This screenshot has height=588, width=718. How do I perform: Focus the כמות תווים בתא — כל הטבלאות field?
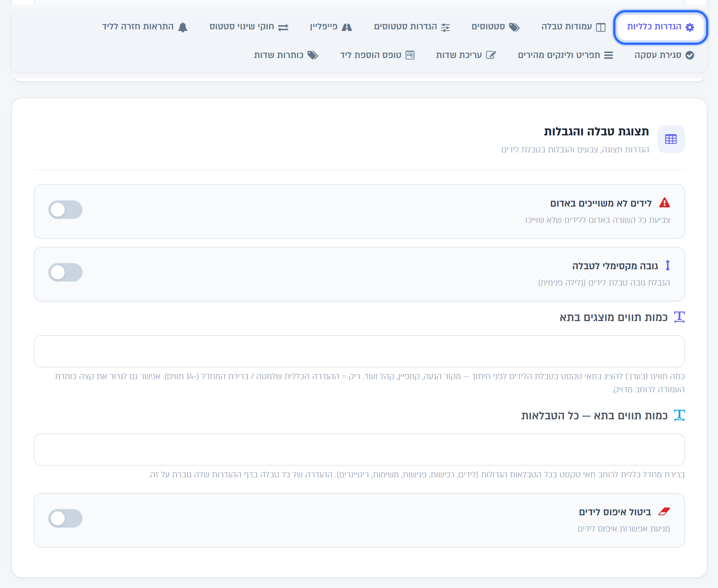click(x=359, y=450)
